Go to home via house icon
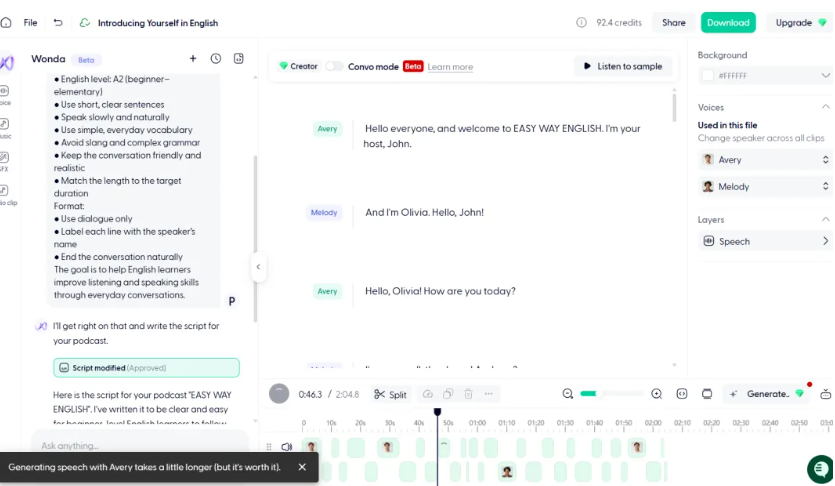The image size is (835, 486). tap(7, 22)
